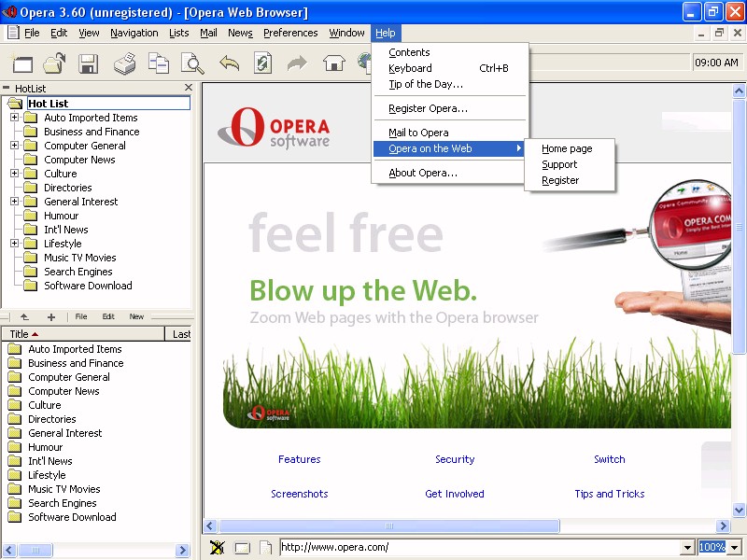747x560 pixels.
Task: Open the zoom percentage dropdown arrow
Action: (x=735, y=548)
